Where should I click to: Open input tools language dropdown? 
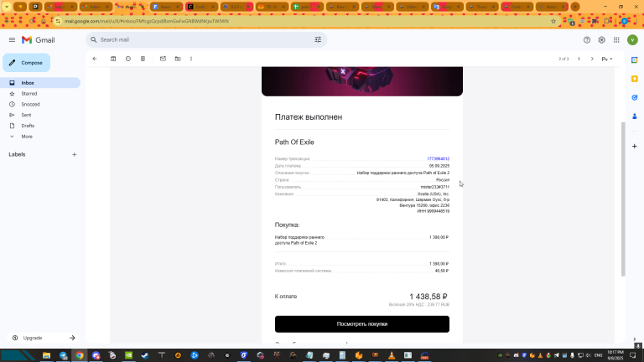coord(607,59)
